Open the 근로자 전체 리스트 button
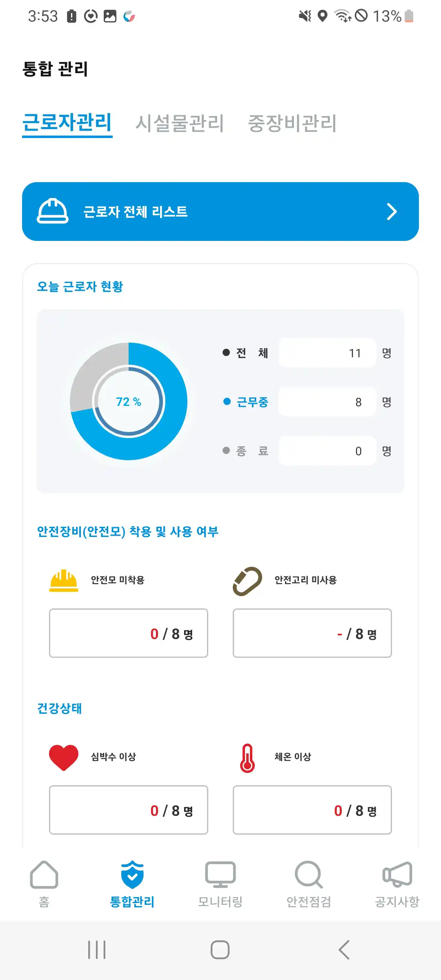 click(220, 212)
